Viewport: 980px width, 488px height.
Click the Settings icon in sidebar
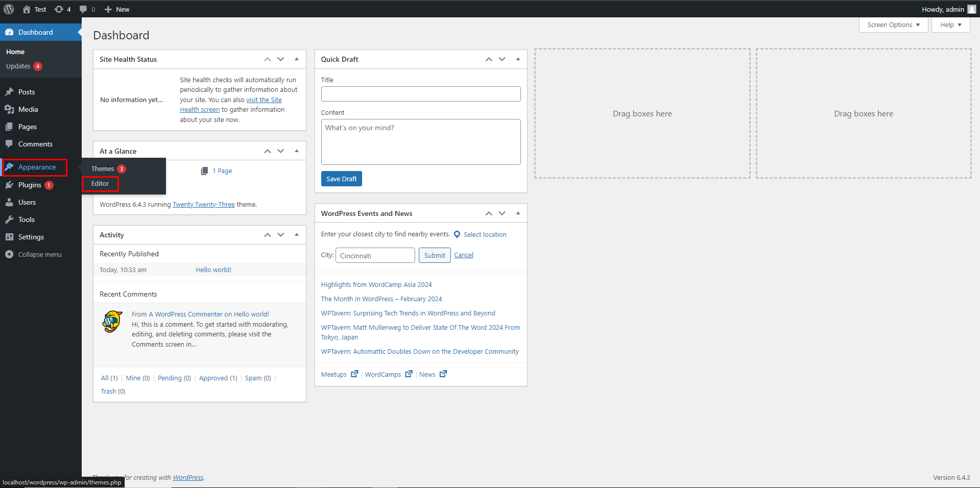click(9, 237)
